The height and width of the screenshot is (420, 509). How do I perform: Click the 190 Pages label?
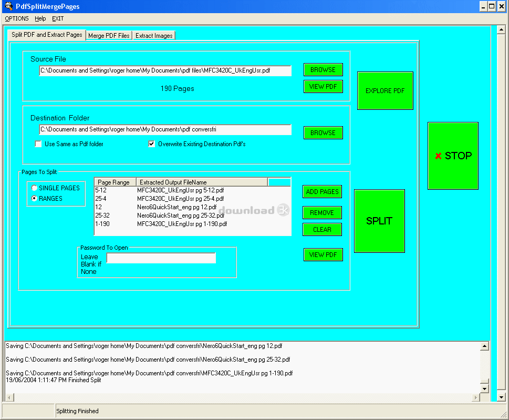[x=177, y=88]
